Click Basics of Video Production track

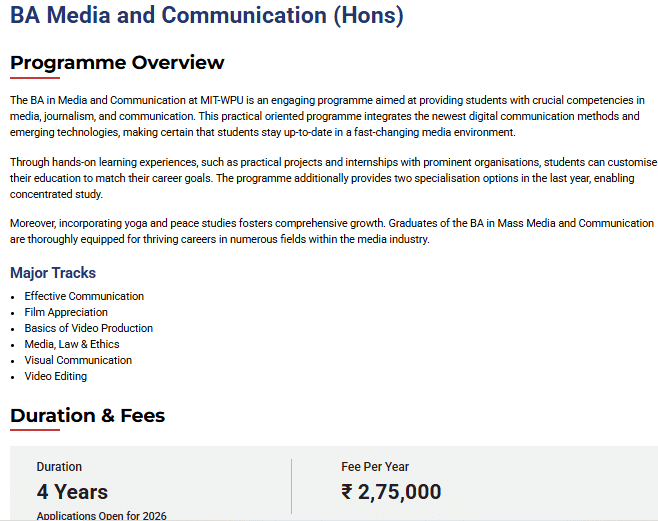(89, 328)
